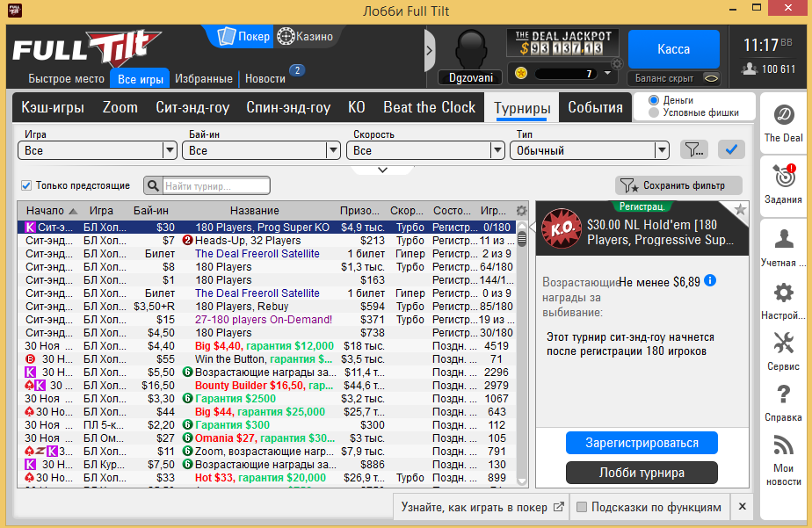The image size is (812, 528).
Task: Open Учетная account icon in sidebar
Action: 784,239
